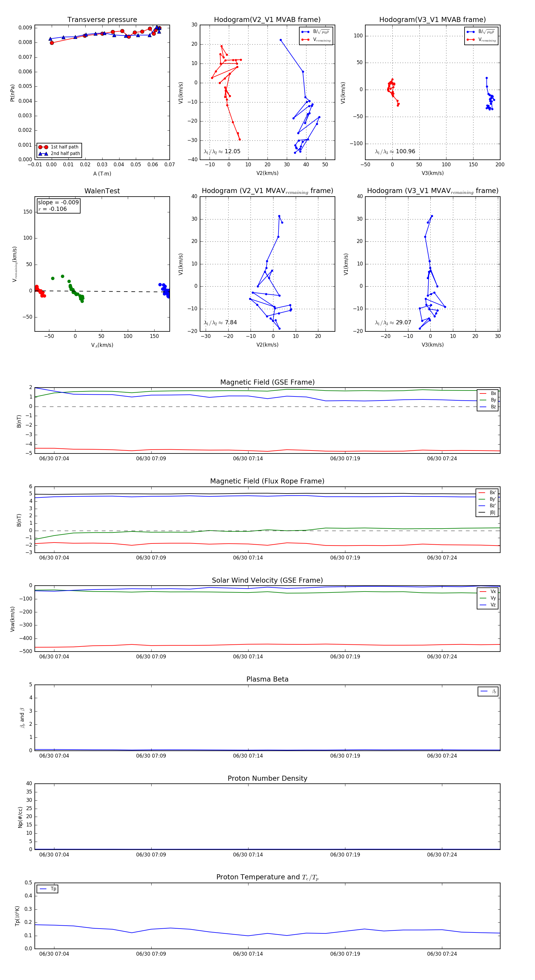The width and height of the screenshot is (535, 980).
Task: Click the By' legend entry in Flux Rope panel
Action: 493,499
